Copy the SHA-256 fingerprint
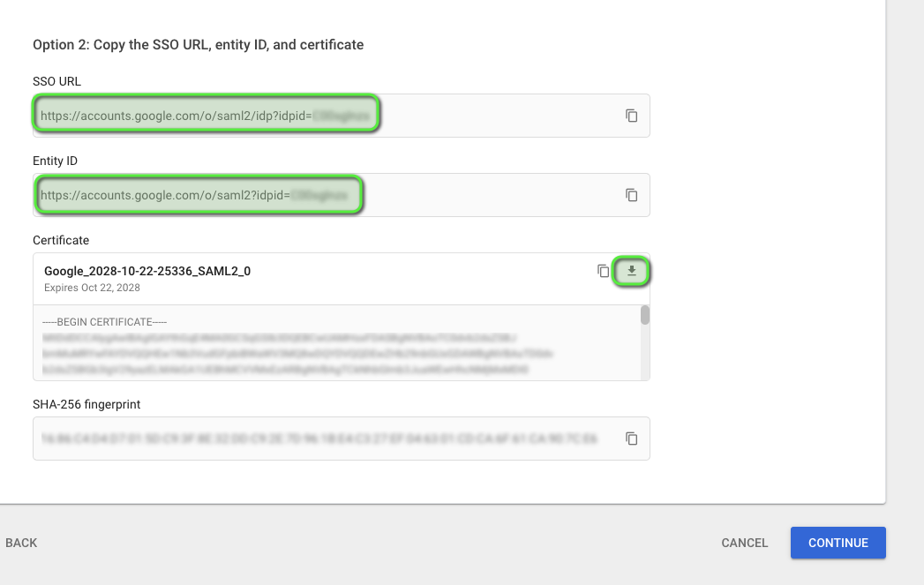This screenshot has width=924, height=585. point(631,439)
